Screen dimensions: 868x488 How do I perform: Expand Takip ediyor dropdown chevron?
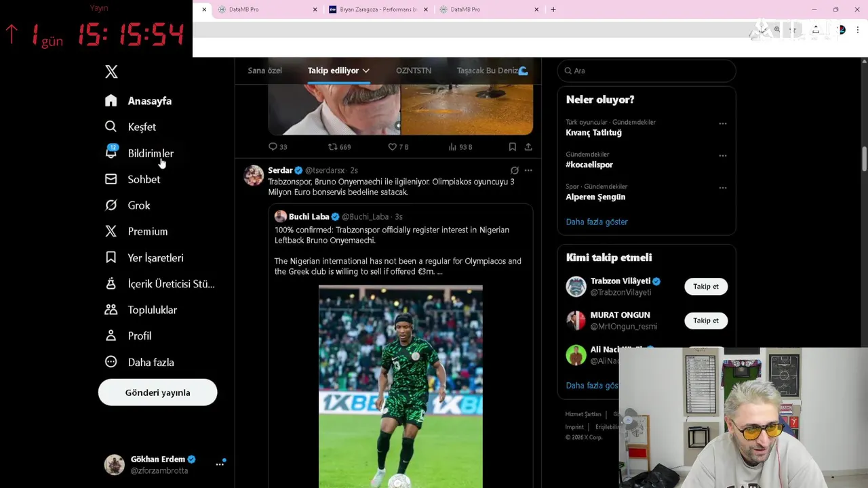pyautogui.click(x=366, y=70)
